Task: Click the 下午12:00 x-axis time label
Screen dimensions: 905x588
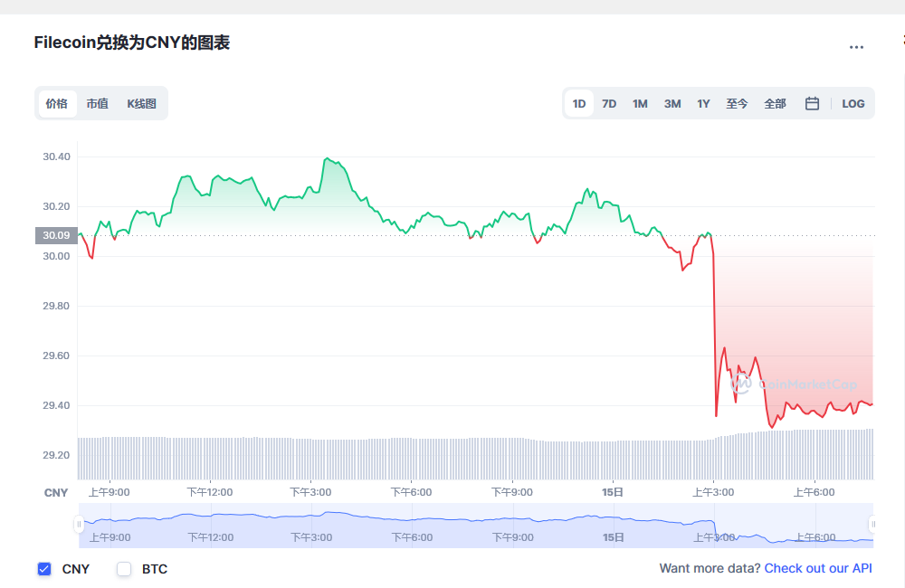Action: click(x=210, y=492)
